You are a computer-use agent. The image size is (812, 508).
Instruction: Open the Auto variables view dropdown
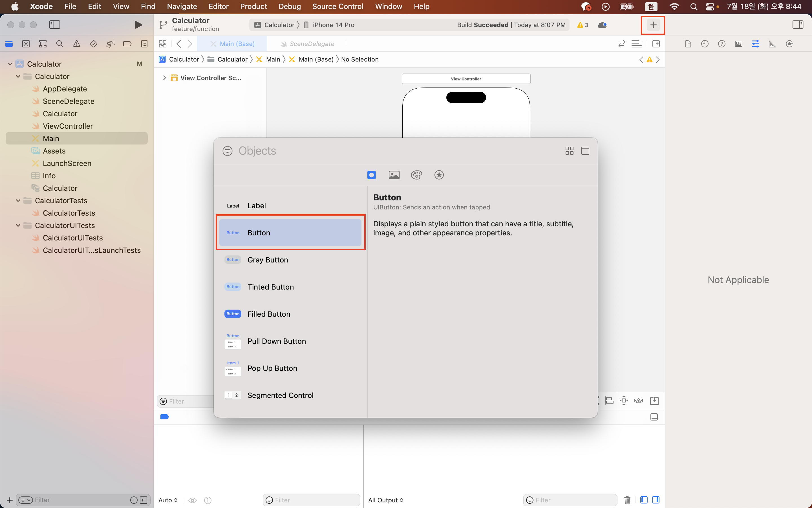[168, 500]
